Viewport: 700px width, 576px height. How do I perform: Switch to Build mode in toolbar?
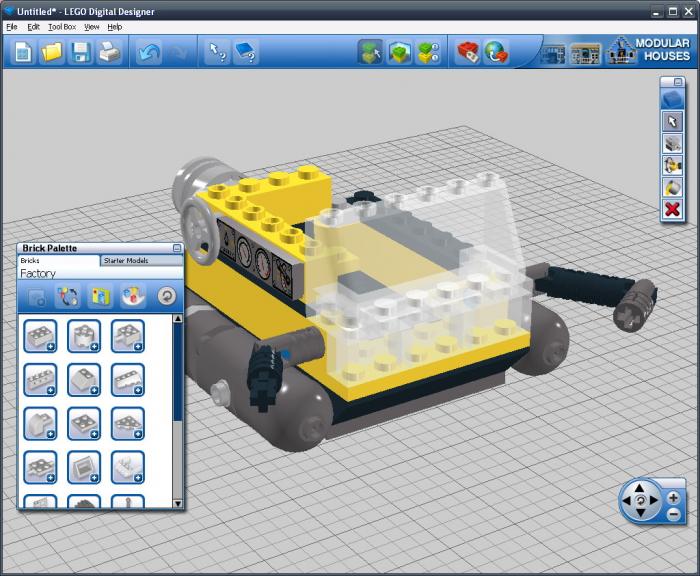click(x=370, y=52)
